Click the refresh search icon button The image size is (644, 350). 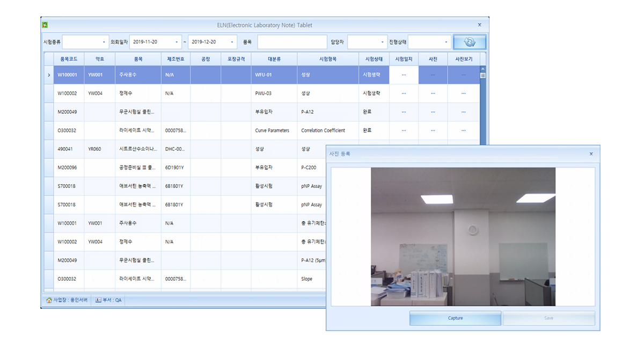click(x=469, y=42)
